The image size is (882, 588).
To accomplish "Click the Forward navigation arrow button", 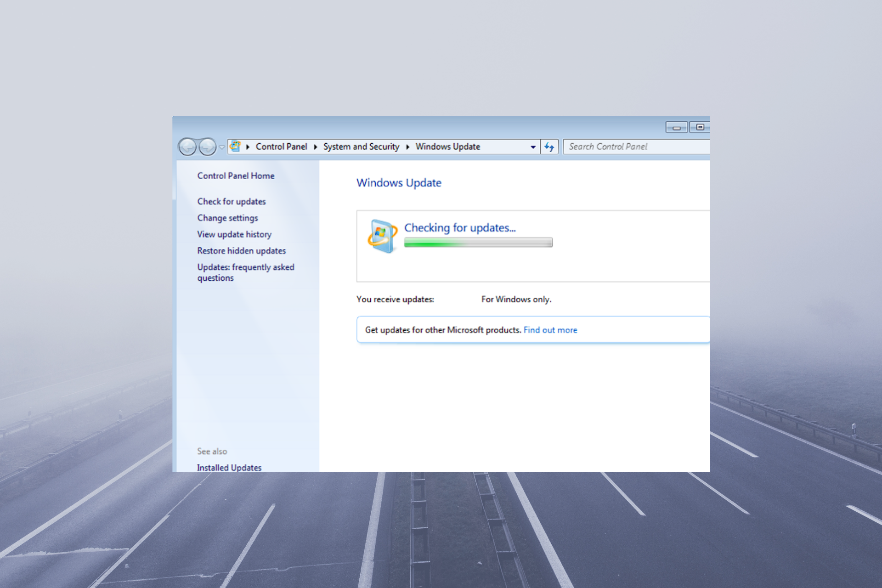I will point(208,147).
